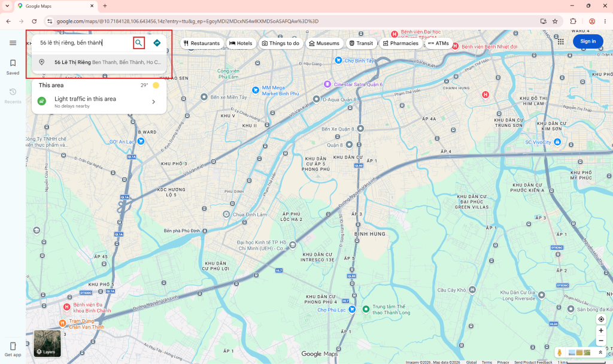Click the Global link in footer
Image resolution: width=613 pixels, height=364 pixels.
tap(472, 362)
